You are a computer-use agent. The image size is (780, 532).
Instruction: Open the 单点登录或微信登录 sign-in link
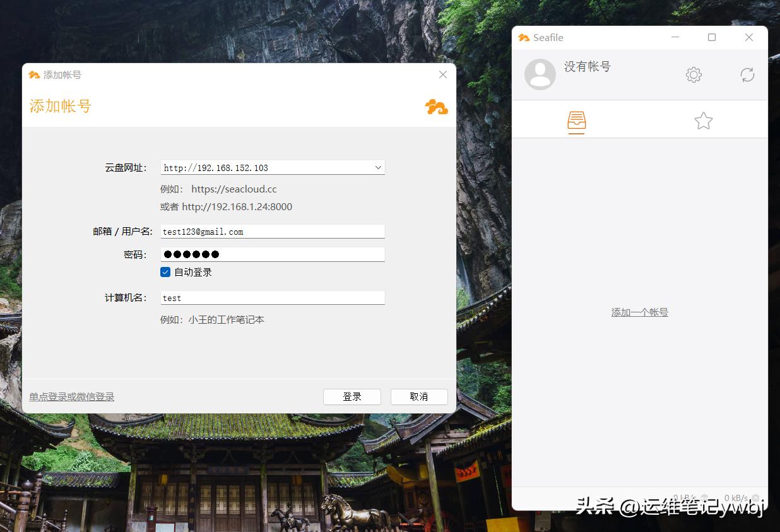(73, 396)
